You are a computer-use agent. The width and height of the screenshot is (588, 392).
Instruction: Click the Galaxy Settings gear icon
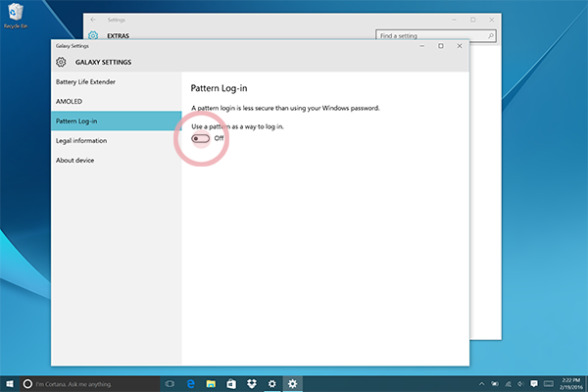point(61,62)
